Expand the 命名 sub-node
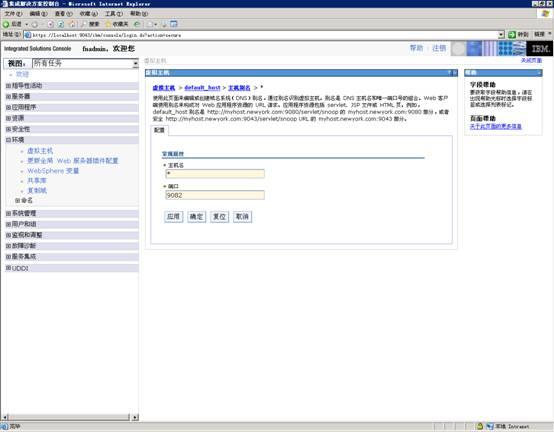The height and width of the screenshot is (432, 554). pyautogui.click(x=17, y=200)
